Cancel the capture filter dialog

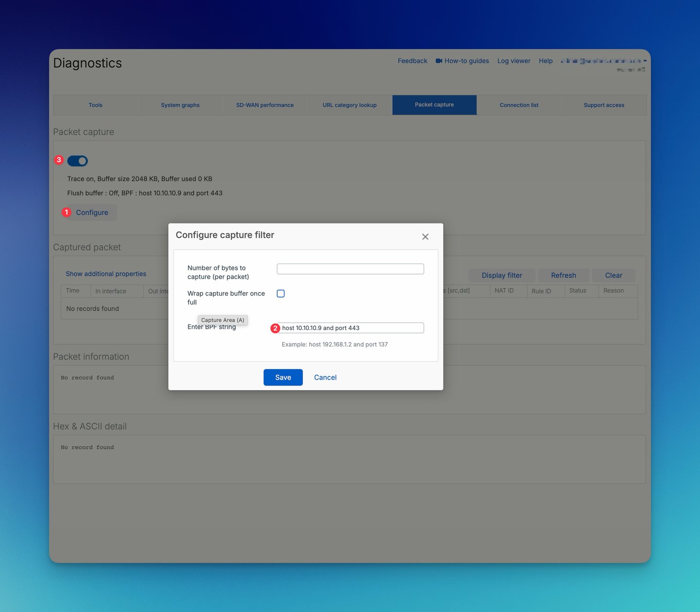coord(325,377)
